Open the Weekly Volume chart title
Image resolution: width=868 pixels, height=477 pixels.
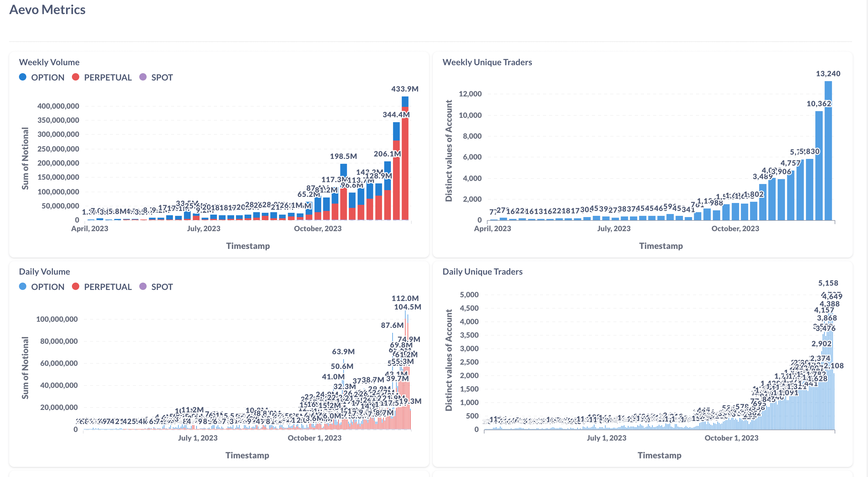pos(49,62)
